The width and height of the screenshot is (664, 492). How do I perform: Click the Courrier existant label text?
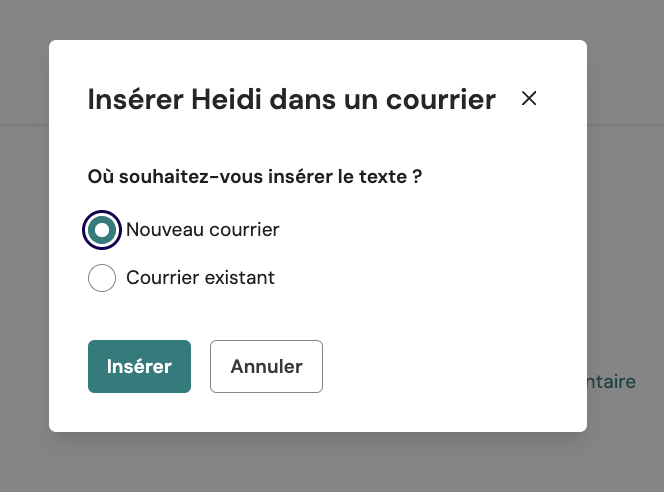click(200, 278)
